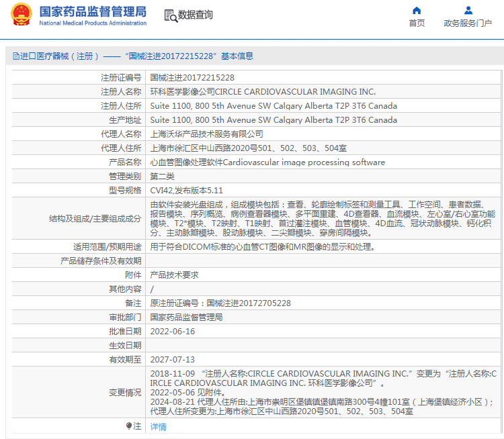Click registration number 国械注进20172215228 cell
Screen dimensions: 504x439
(x=192, y=78)
